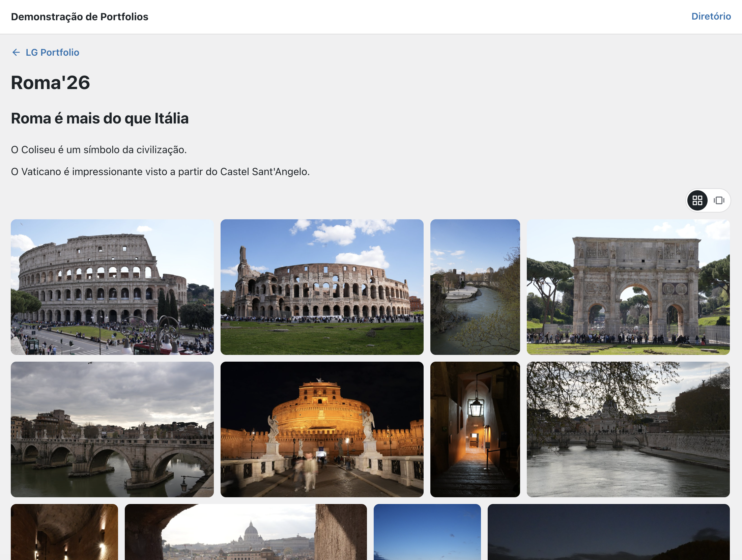Open the Colosseum with green lawn photo
Viewport: 742px width, 560px height.
pyautogui.click(x=322, y=287)
